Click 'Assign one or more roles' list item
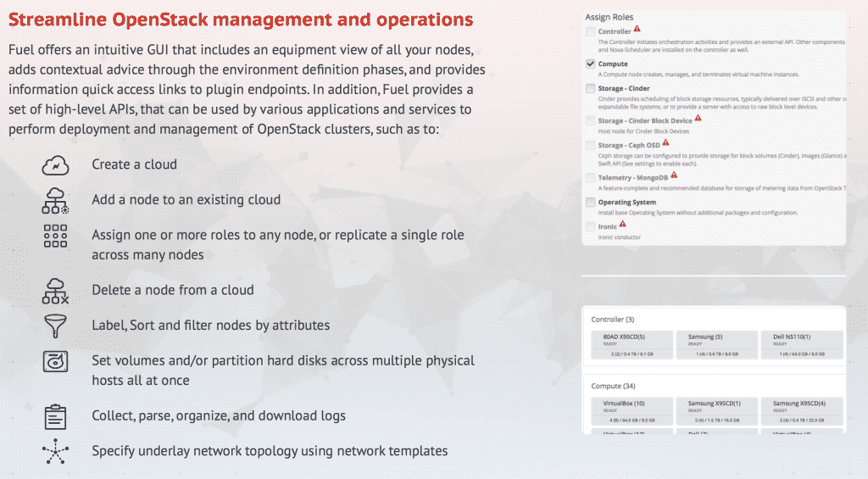Viewport: 868px width, 479px height. (278, 245)
